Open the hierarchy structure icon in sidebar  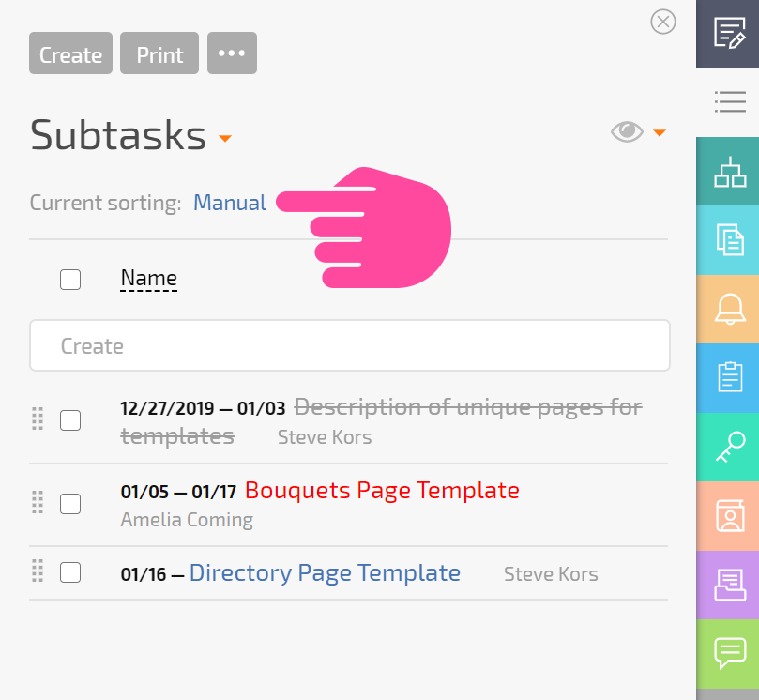728,172
